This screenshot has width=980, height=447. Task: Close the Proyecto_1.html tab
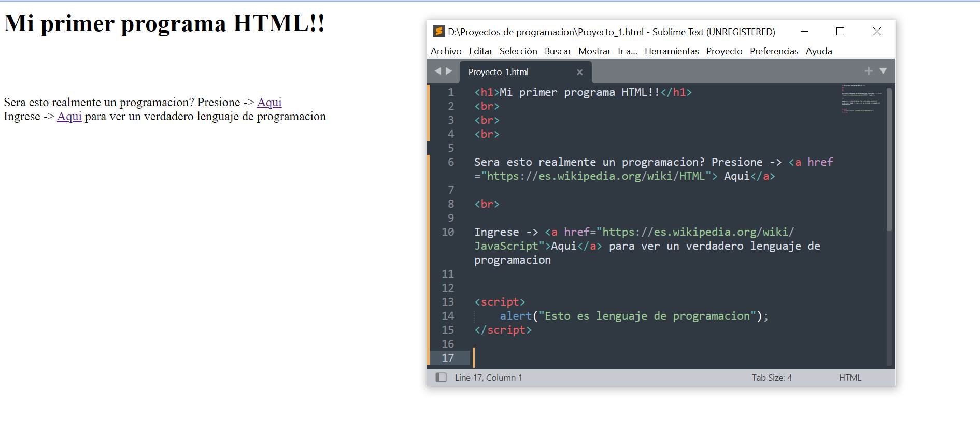coord(580,72)
